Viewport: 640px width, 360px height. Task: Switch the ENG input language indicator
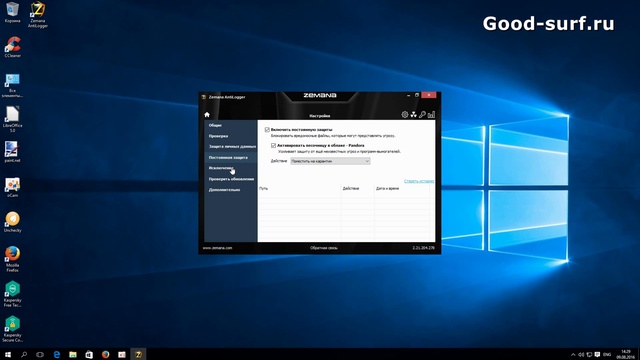tap(607, 355)
